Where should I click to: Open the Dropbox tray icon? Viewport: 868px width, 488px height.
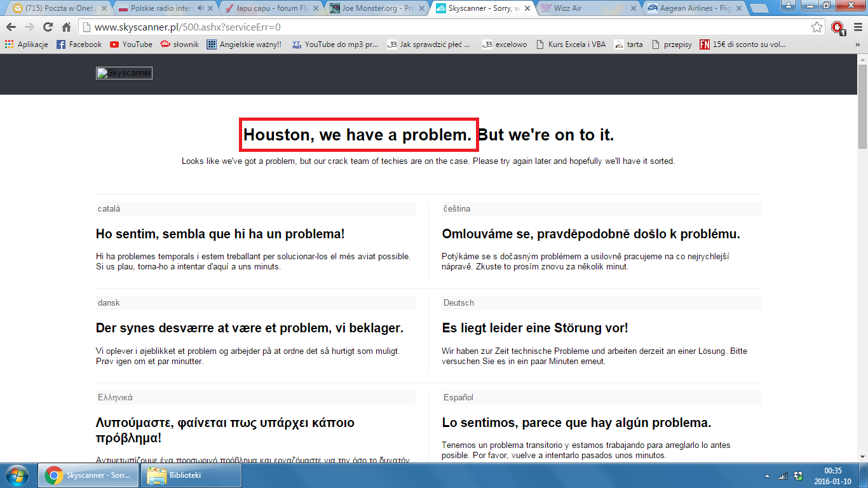pos(799,476)
